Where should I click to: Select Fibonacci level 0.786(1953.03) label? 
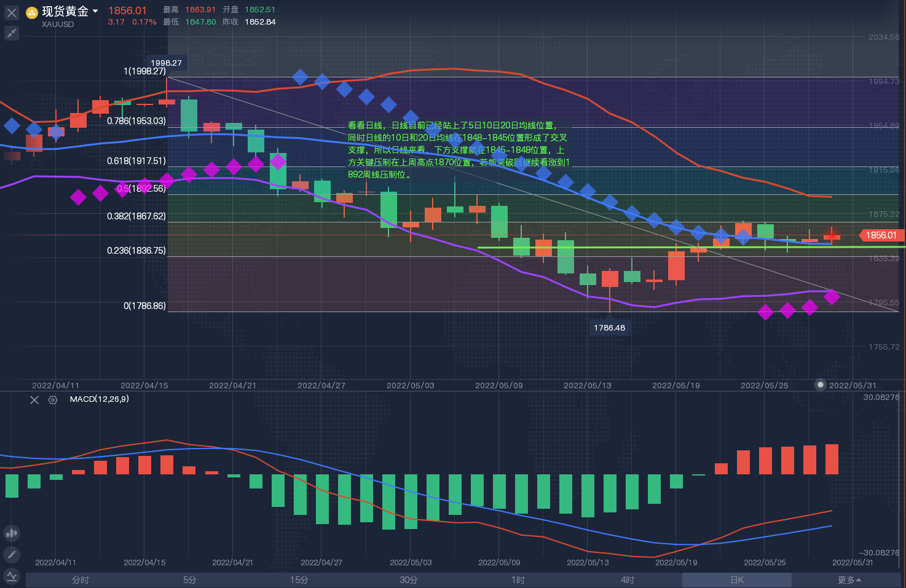pos(136,121)
